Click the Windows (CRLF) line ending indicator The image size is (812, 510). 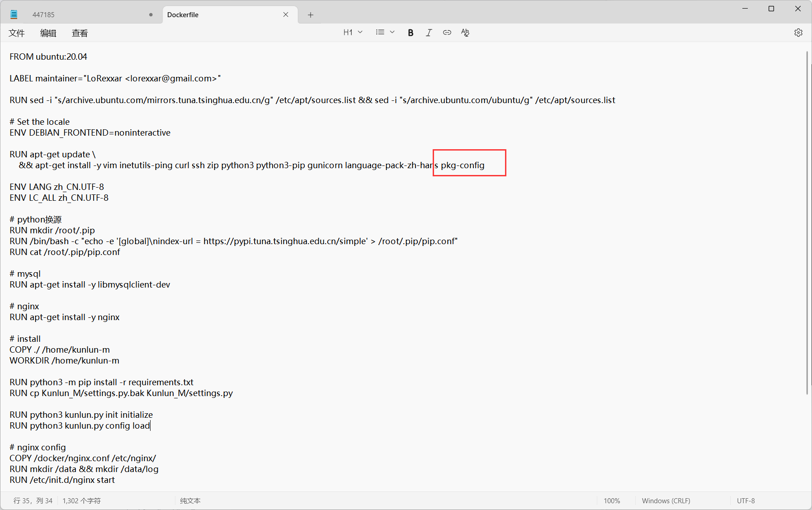tap(666, 501)
